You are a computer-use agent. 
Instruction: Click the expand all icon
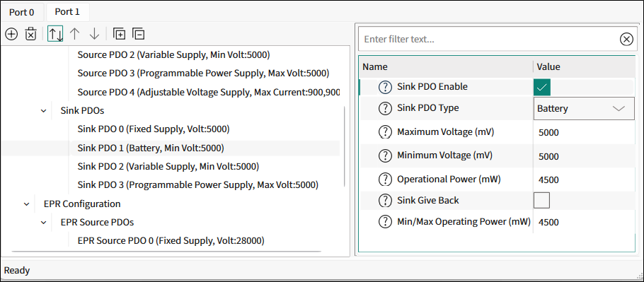[119, 34]
